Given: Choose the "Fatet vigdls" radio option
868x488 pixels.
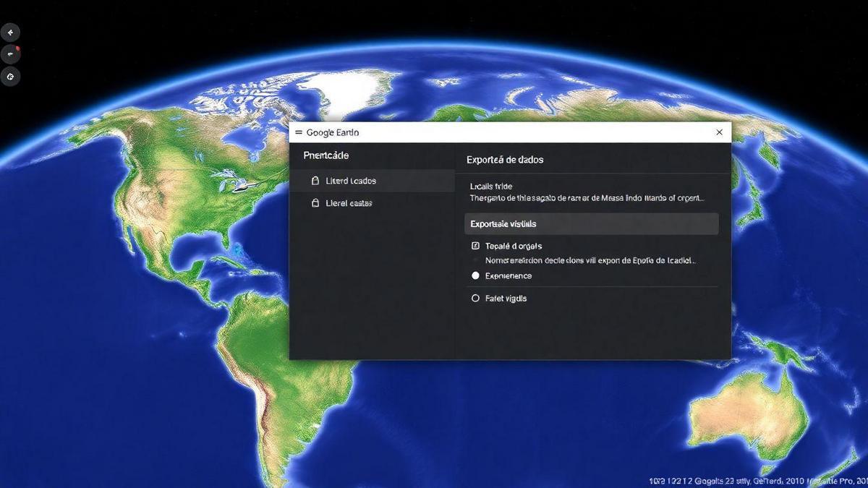Looking at the screenshot, I should pos(475,298).
